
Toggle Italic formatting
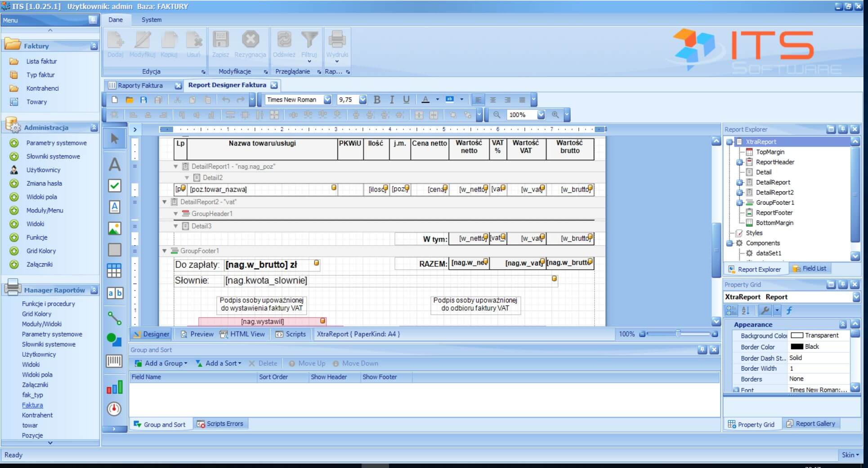(392, 100)
